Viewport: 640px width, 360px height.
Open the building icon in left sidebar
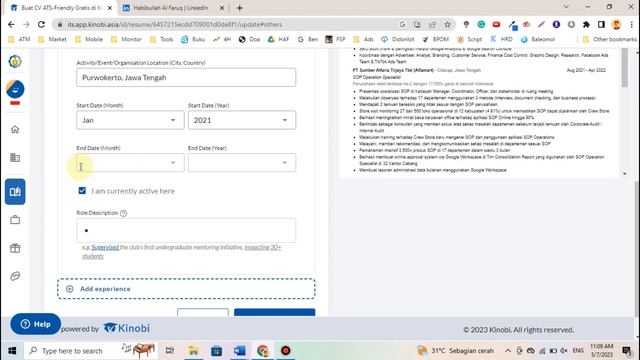[15, 158]
